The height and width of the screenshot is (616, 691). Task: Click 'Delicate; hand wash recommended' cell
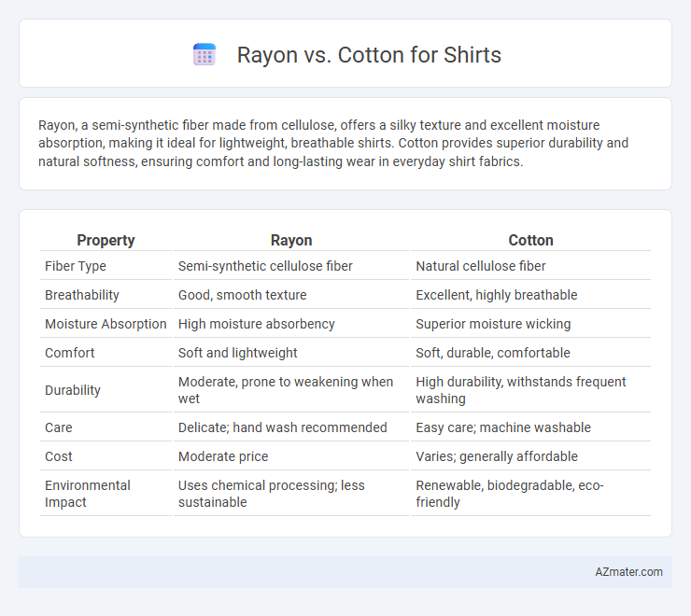[x=283, y=427]
